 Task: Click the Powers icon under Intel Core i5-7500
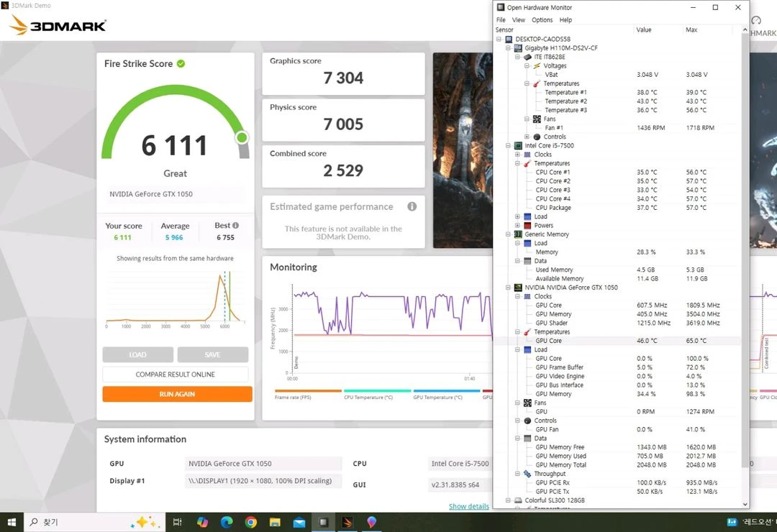pyautogui.click(x=527, y=226)
